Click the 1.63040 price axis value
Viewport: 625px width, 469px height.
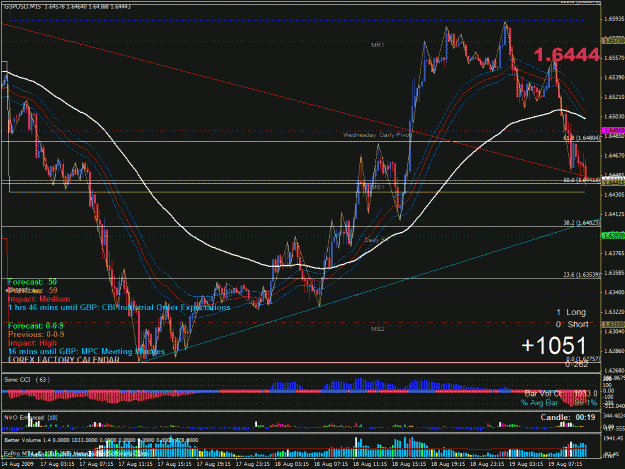pyautogui.click(x=614, y=331)
